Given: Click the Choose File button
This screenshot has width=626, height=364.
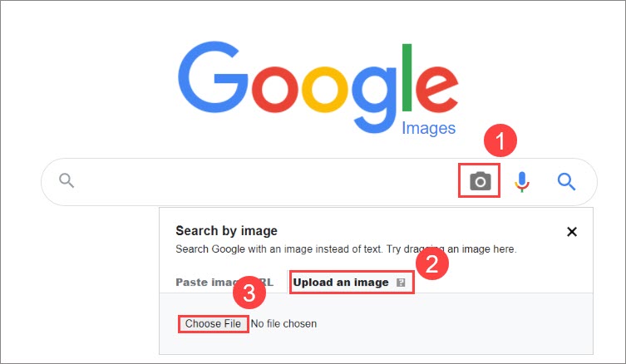Looking at the screenshot, I should click(x=213, y=323).
